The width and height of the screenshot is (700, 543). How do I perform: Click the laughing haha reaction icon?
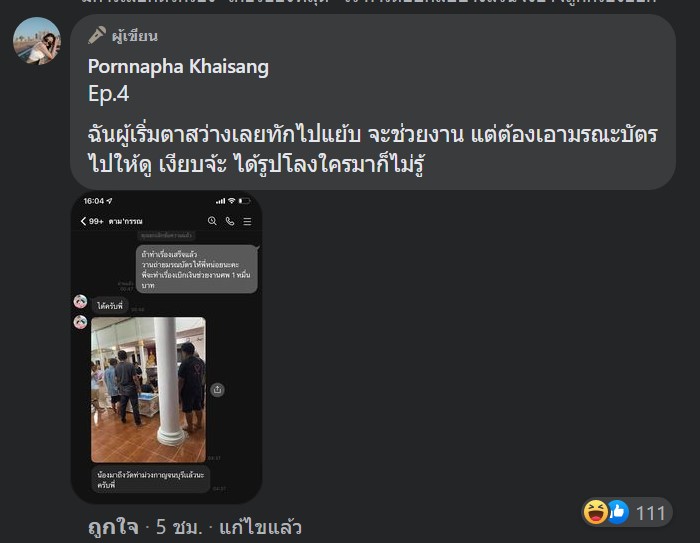(596, 512)
